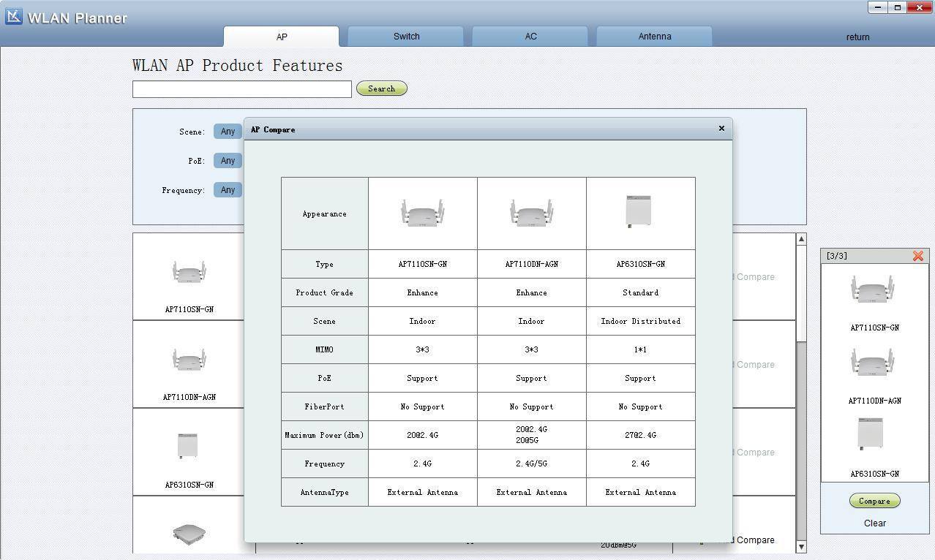Open the Scene filter dropdown
Screen dimensions: 935x560
(x=228, y=131)
